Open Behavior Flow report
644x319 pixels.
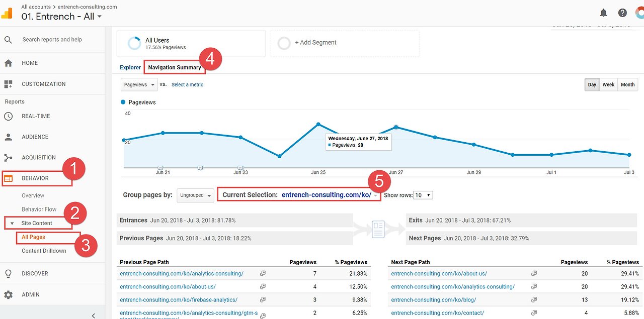click(x=39, y=209)
